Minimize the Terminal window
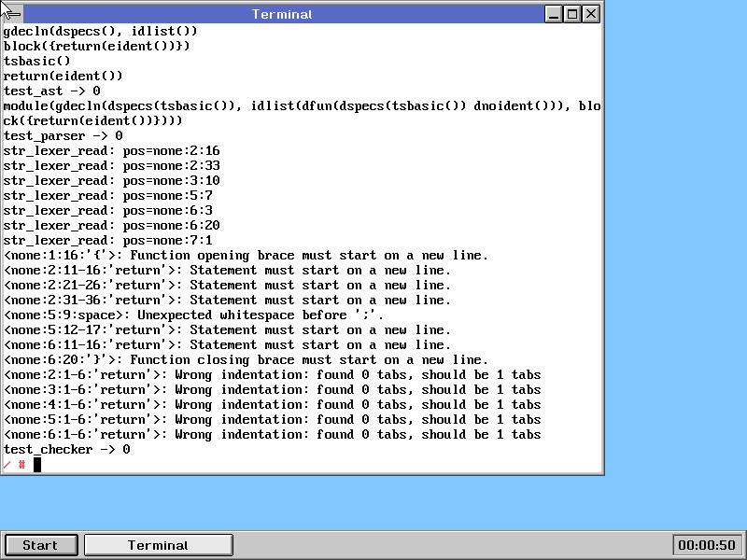This screenshot has width=747, height=560. (555, 14)
